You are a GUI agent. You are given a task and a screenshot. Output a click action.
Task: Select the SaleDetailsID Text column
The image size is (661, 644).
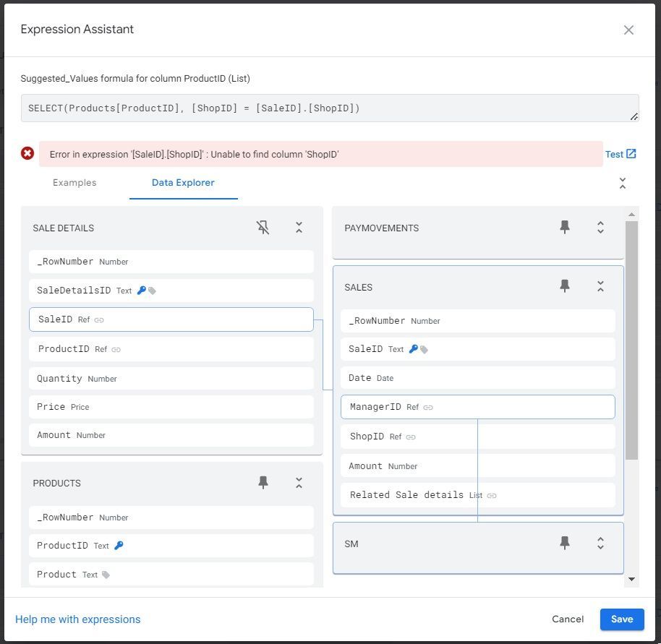(x=171, y=291)
